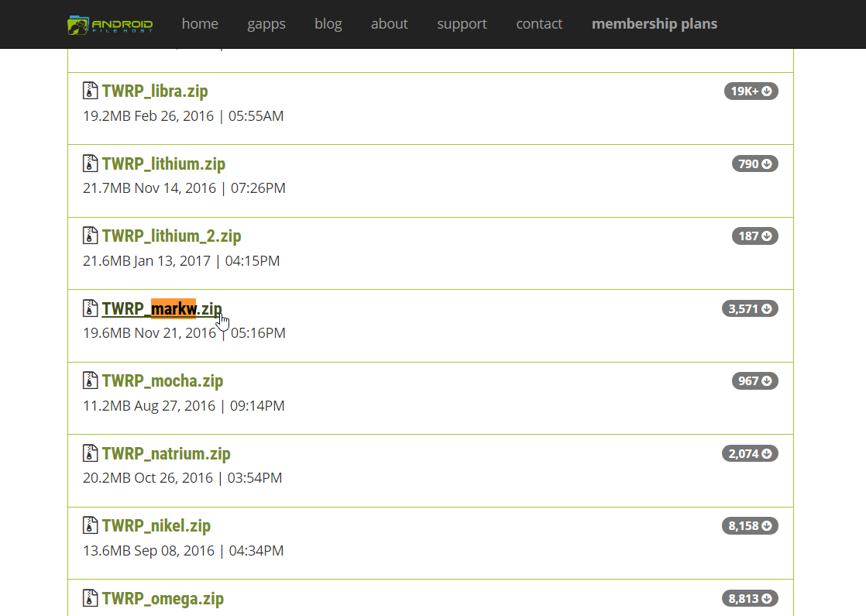This screenshot has width=866, height=616.
Task: Open TWRP_mocha.zip file link
Action: 163,381
